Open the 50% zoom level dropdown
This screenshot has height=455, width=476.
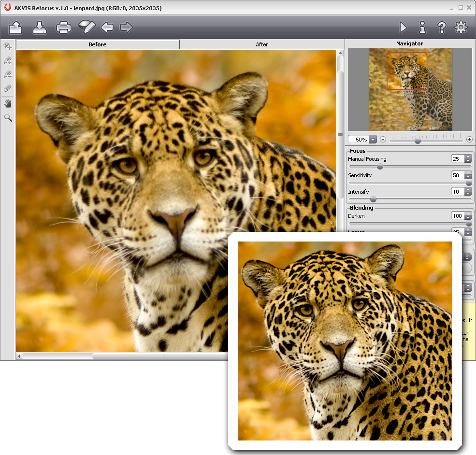tap(373, 140)
